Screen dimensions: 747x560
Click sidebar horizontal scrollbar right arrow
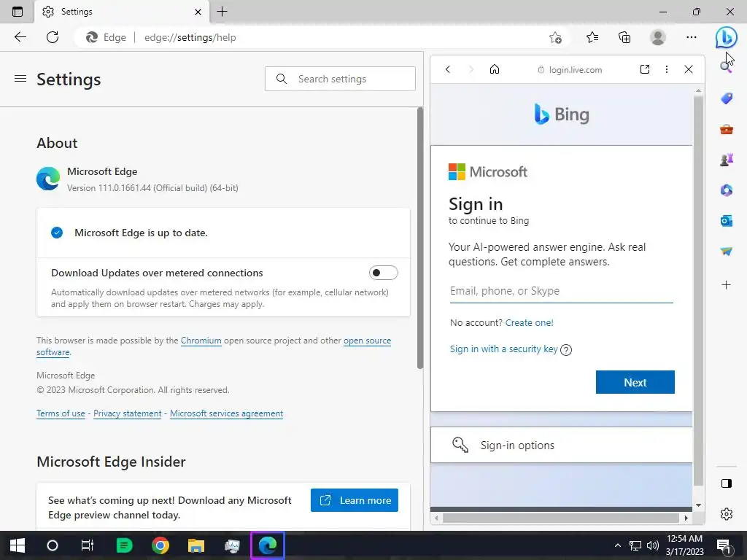686,518
